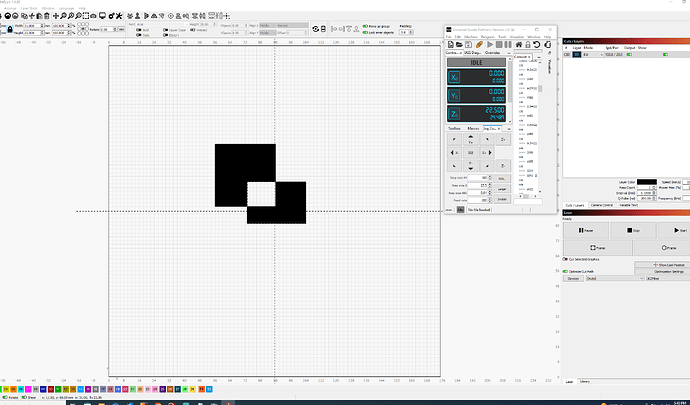Image resolution: width=690 pixels, height=405 pixels.
Task: Toggle the Welded text switch
Action: pyautogui.click(x=192, y=30)
